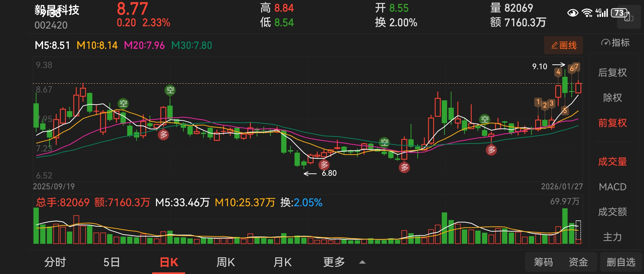The width and height of the screenshot is (644, 274).
Task: Select 前复权 adjustment option
Action: click(612, 123)
